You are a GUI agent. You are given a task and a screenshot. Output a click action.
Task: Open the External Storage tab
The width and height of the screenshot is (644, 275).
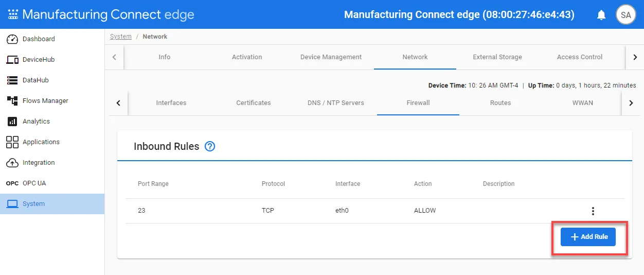[497, 57]
